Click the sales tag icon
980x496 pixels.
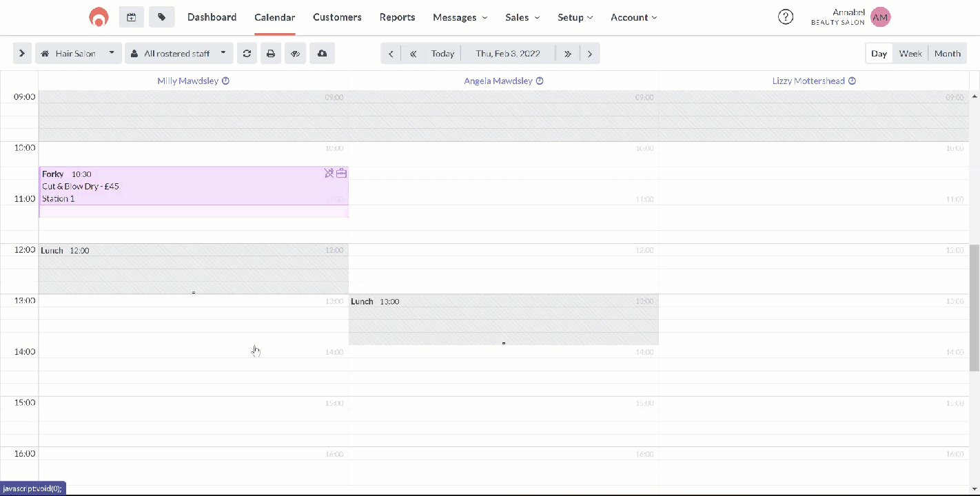pyautogui.click(x=161, y=17)
